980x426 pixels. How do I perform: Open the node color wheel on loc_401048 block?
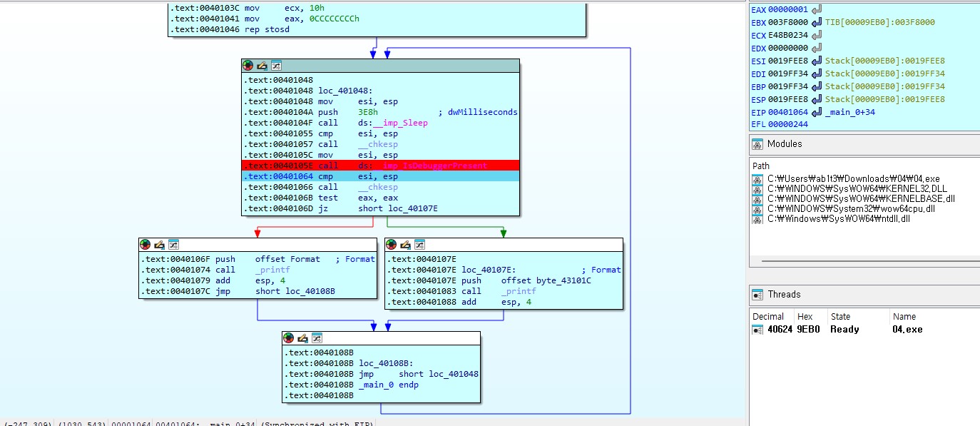(247, 66)
